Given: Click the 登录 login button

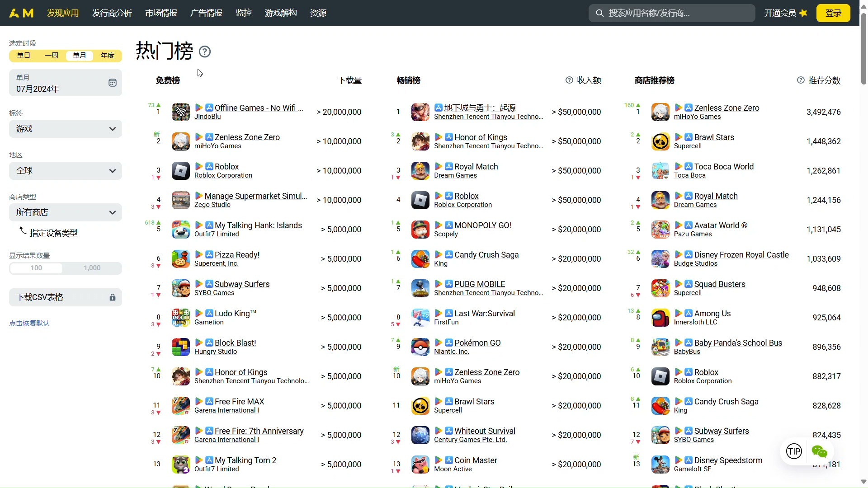Looking at the screenshot, I should (833, 13).
